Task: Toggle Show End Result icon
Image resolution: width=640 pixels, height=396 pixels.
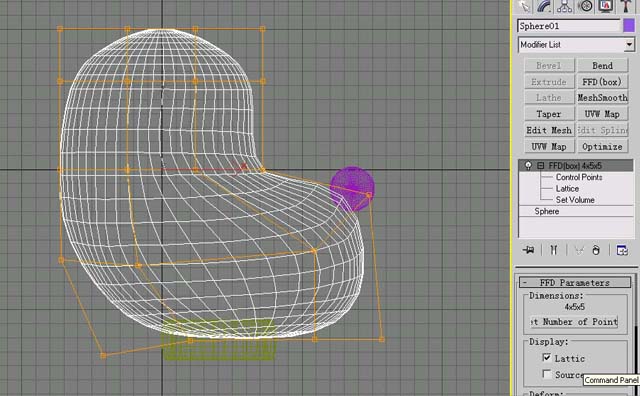Action: [553, 250]
